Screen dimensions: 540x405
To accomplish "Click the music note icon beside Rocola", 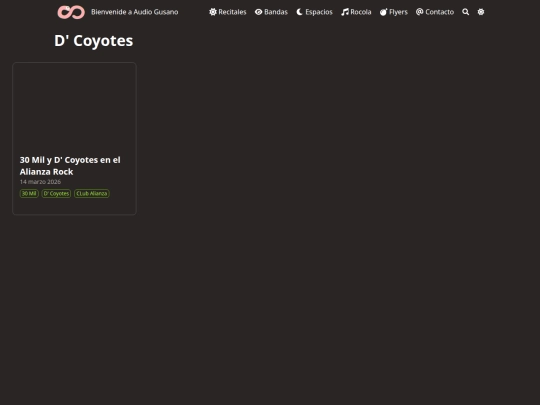I will click(345, 12).
